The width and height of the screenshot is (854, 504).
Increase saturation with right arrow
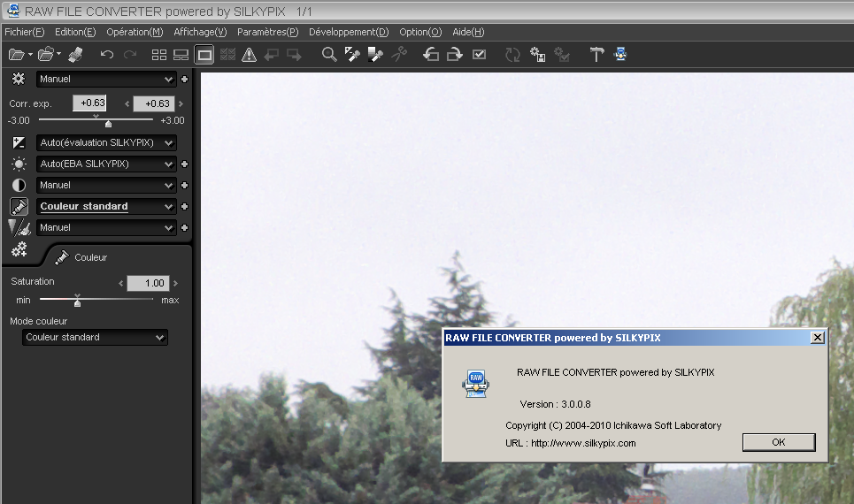175,283
